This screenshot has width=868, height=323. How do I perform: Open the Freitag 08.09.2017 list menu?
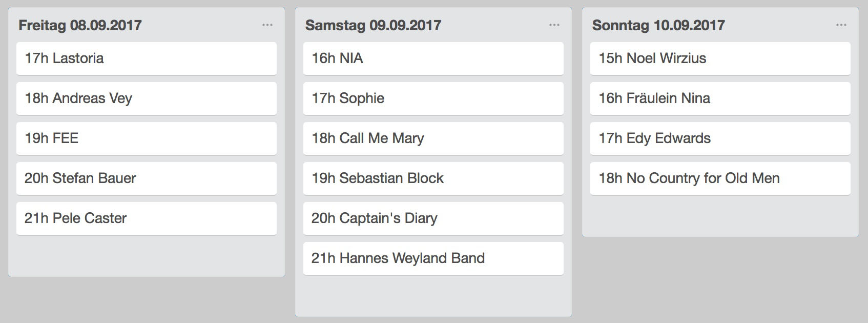267,25
